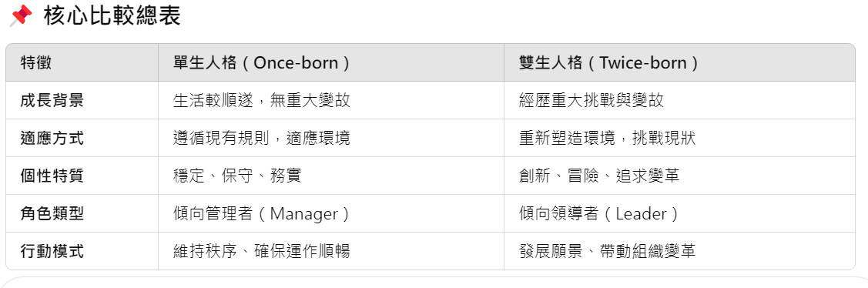Click the cell 創新、冒險、追求變革
The height and width of the screenshot is (288, 868).
599,176
